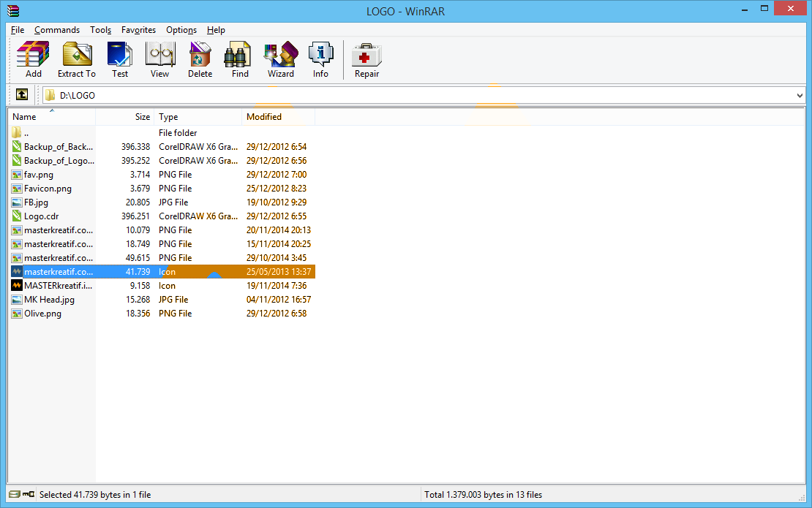This screenshot has width=812, height=508.
Task: Click the size value 10.079
Action: pos(138,230)
